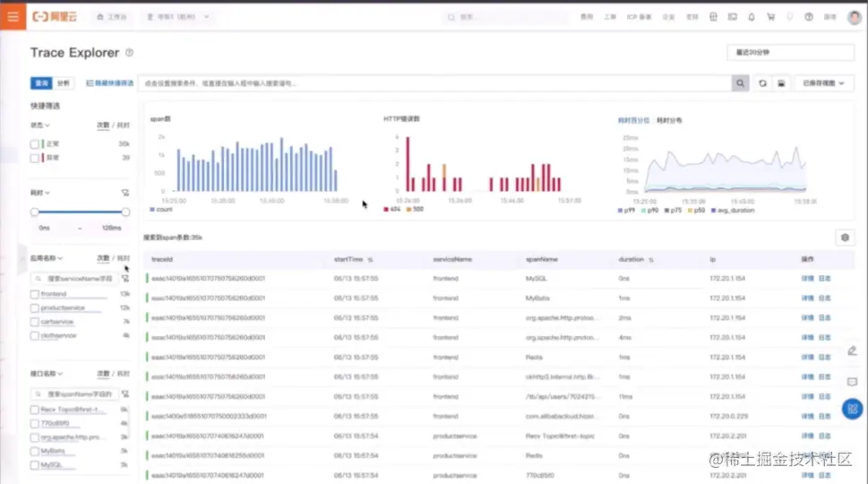The image size is (868, 484).
Task: Click the clear filter icon beside 耗时
Action: tap(125, 193)
